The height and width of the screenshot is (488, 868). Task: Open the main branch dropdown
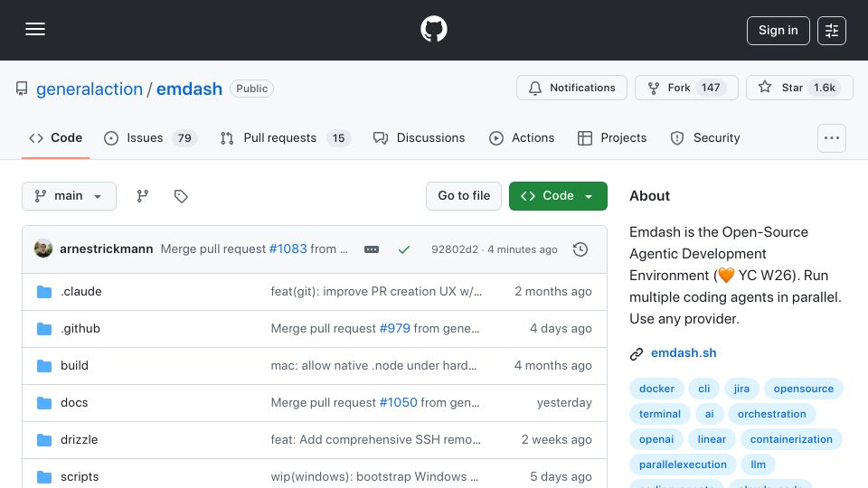(70, 196)
